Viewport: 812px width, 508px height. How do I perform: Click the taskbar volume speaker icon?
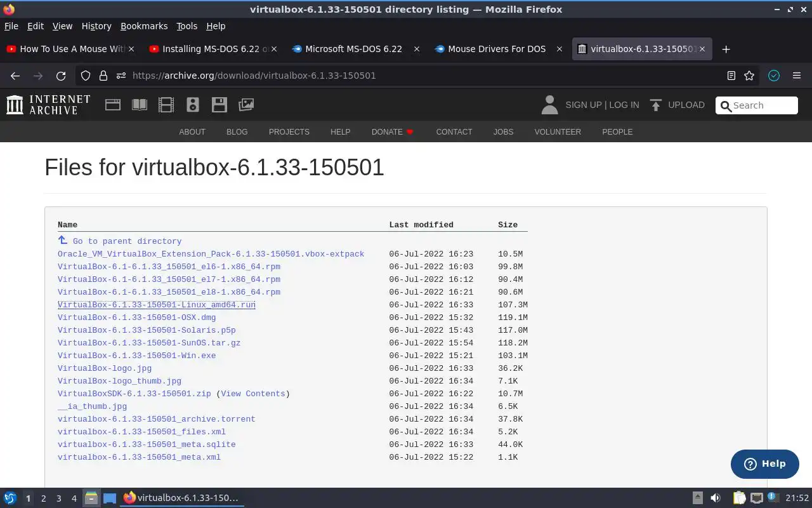coord(716,498)
